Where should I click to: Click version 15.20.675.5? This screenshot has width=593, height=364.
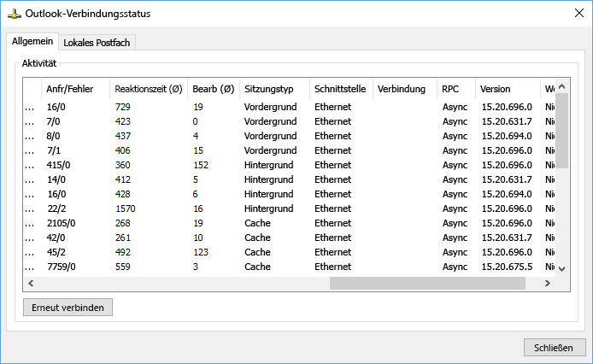tap(507, 267)
